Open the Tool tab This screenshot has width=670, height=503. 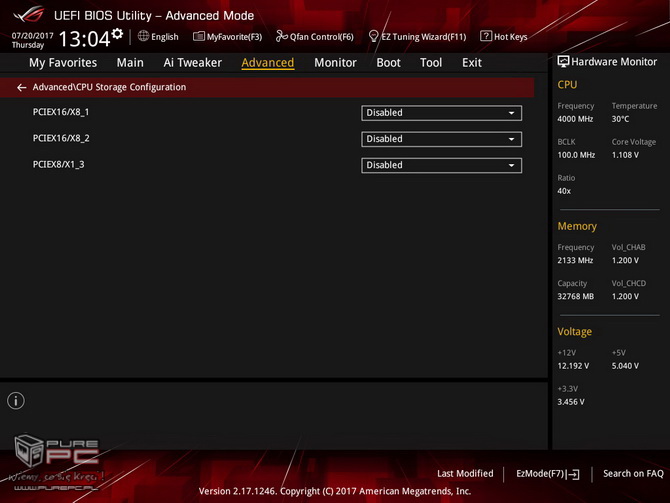point(431,63)
